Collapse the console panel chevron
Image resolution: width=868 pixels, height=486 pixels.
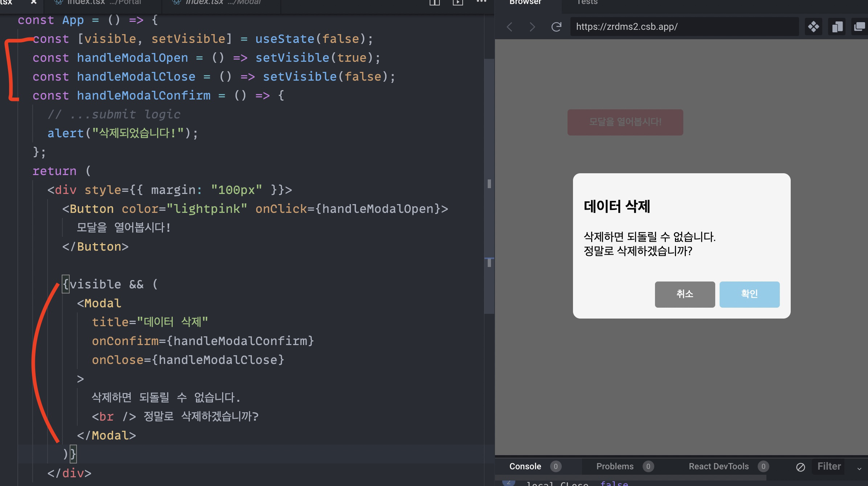pos(859,469)
